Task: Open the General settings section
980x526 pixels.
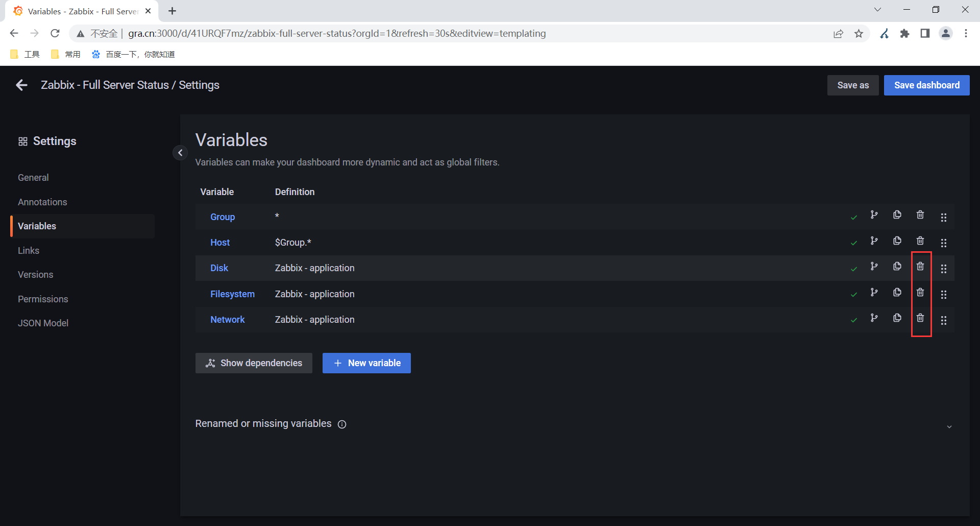Action: [x=33, y=178]
